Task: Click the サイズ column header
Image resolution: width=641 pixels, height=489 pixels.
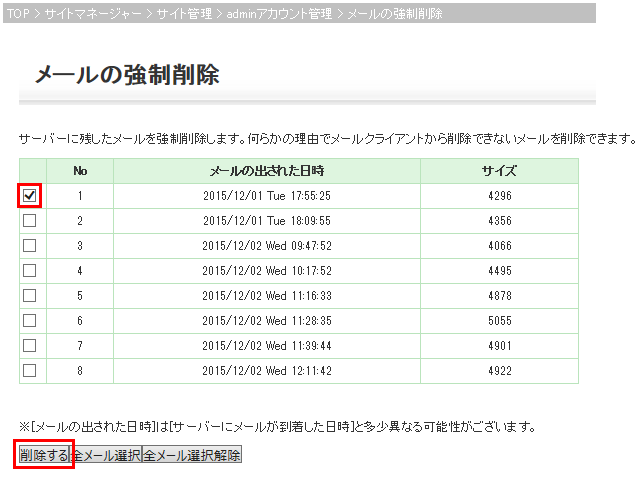Action: (499, 171)
